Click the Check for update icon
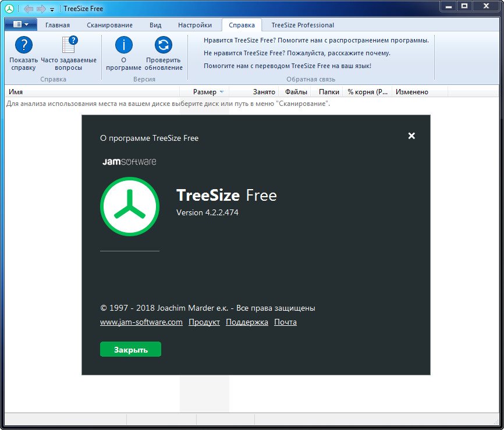Viewport: 504px width, 430px height. [164, 45]
